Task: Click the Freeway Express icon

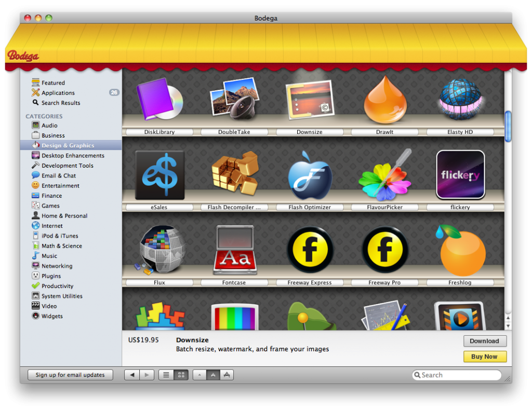Action: point(310,249)
